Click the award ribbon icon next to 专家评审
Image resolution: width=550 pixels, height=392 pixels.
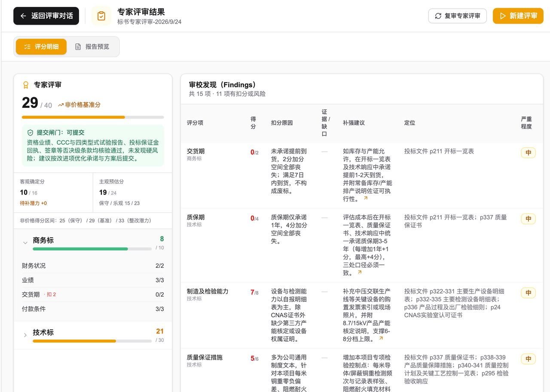tap(26, 85)
